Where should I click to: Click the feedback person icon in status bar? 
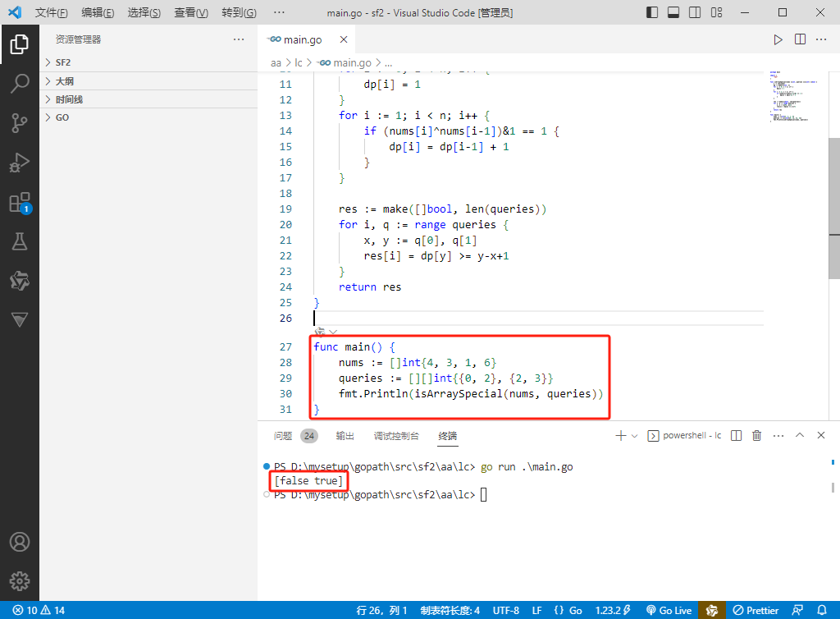pyautogui.click(x=797, y=611)
